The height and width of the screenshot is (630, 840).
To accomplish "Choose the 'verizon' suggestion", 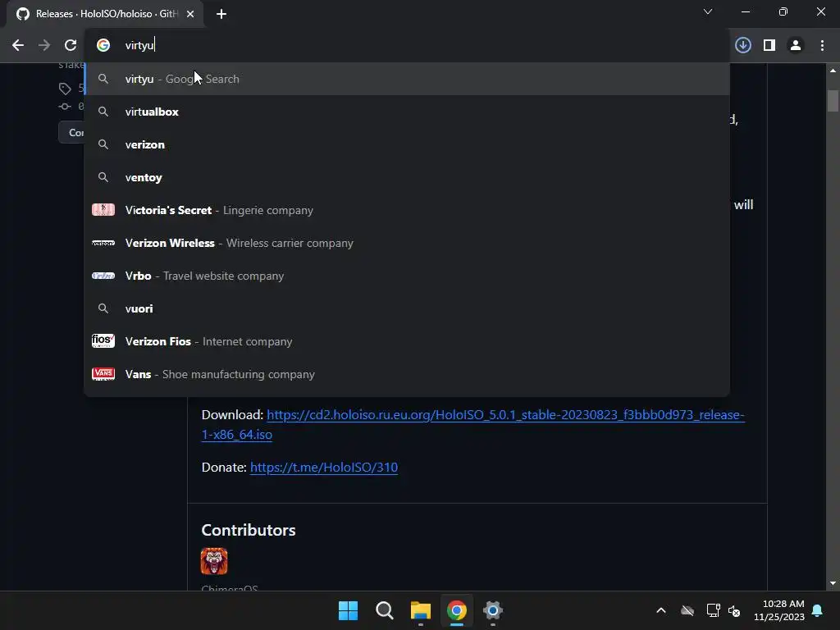I will [407, 144].
